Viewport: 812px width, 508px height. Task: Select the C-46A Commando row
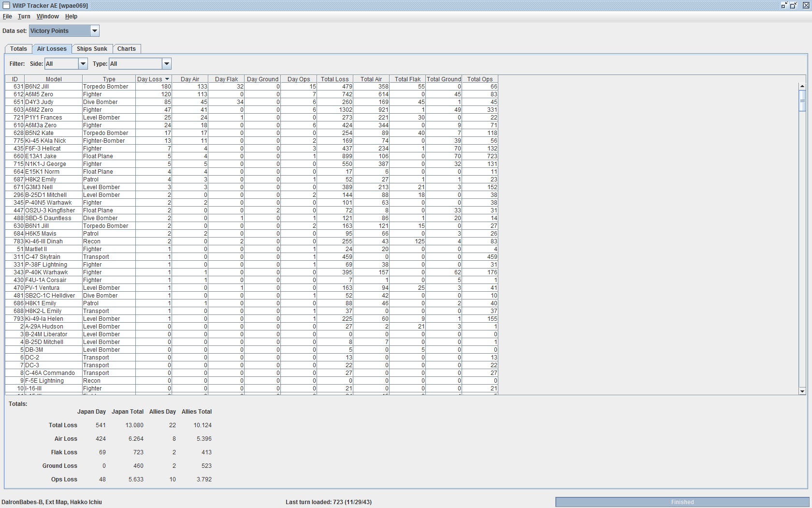click(251, 373)
